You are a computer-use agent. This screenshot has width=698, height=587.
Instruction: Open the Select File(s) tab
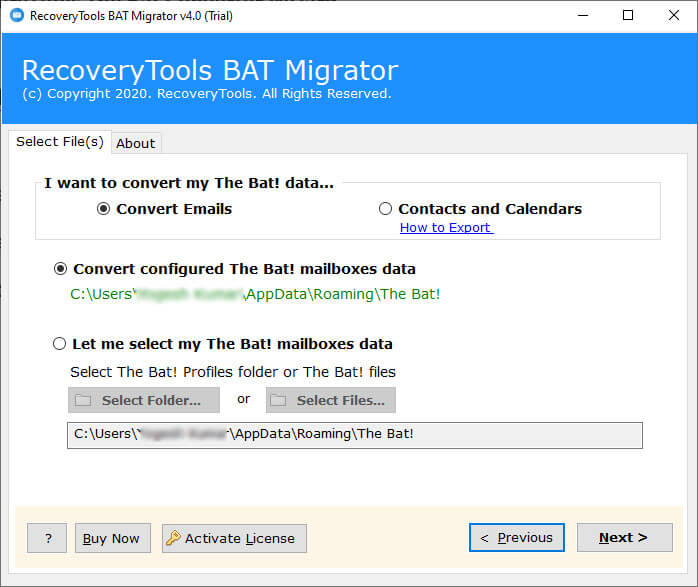coord(60,142)
